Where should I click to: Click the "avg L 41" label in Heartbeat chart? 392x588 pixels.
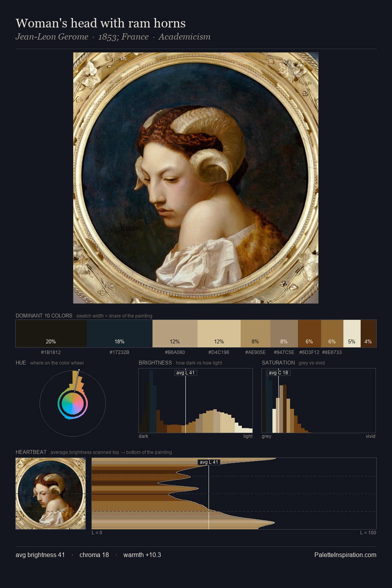coord(209,462)
